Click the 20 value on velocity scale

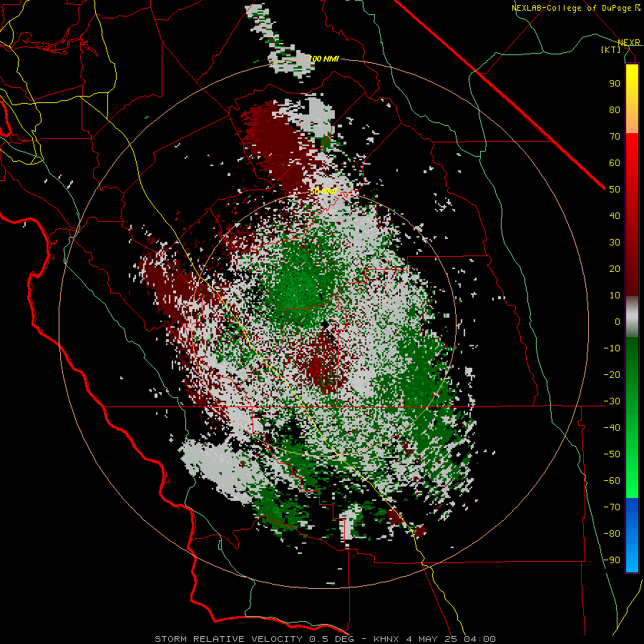pos(615,268)
